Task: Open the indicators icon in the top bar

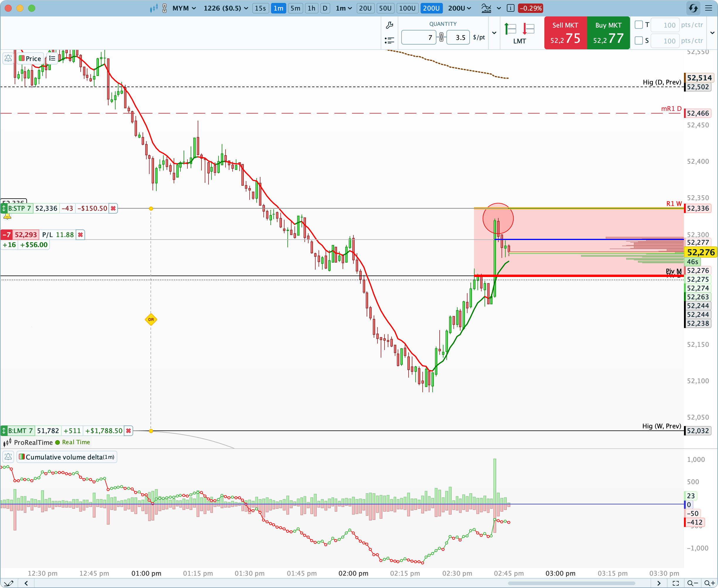Action: 487,8
